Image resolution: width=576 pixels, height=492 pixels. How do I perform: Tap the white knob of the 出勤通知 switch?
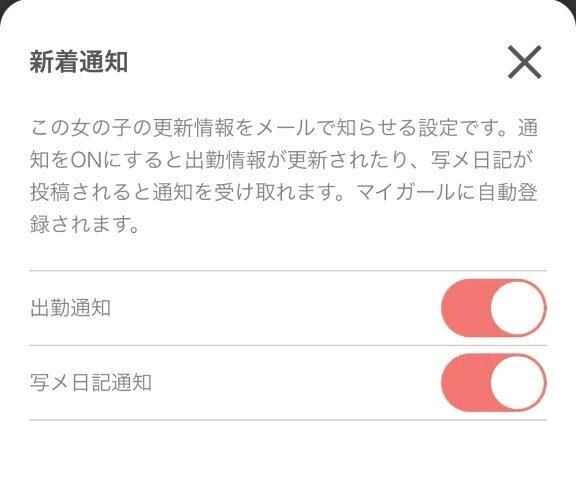[518, 308]
